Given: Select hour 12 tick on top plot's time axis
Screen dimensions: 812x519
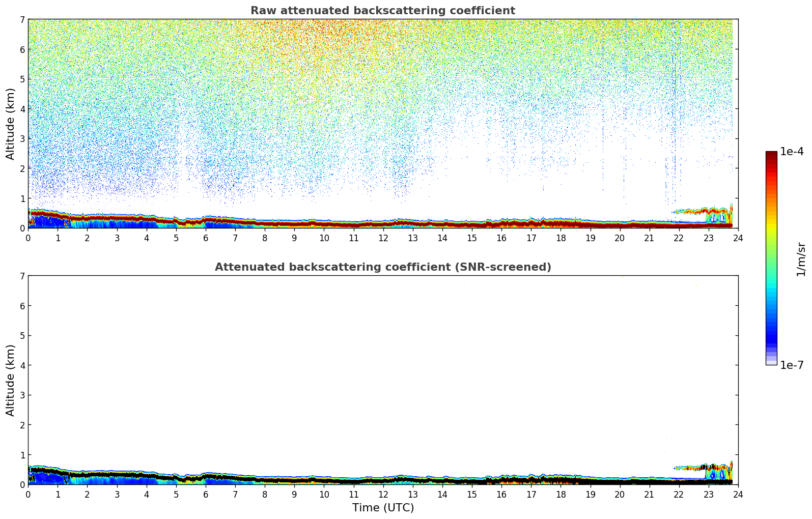Looking at the screenshot, I should tap(383, 238).
